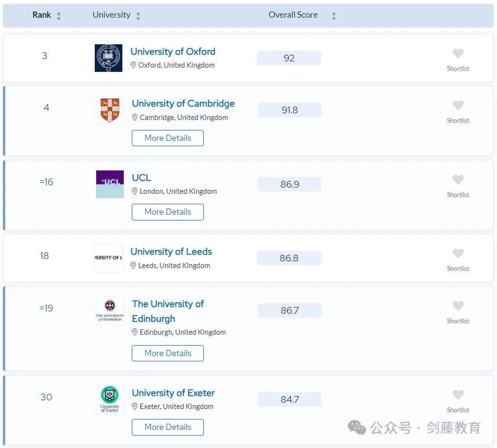Click rank 30 for Exeter
Screen dimensions: 497x448
[46, 397]
